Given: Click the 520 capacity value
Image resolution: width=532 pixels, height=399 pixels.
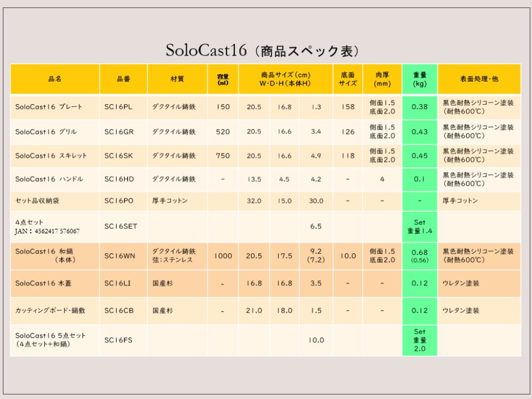Looking at the screenshot, I should pos(223,132).
